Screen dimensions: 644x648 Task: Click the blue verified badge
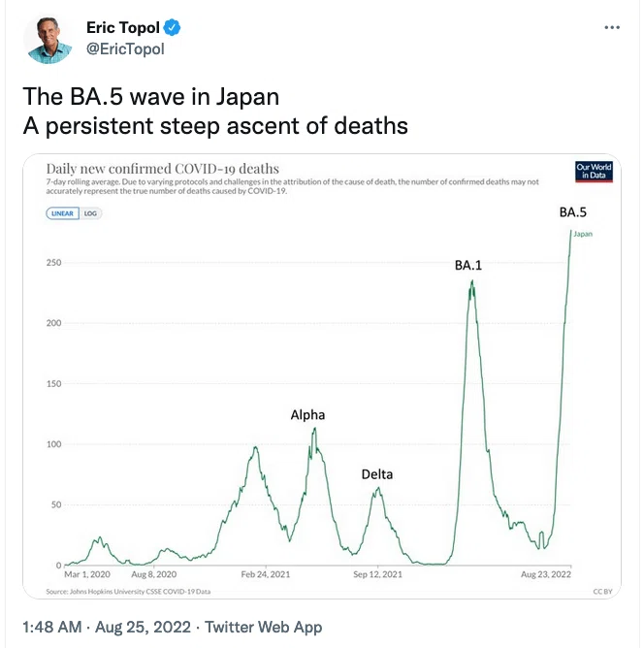172,28
